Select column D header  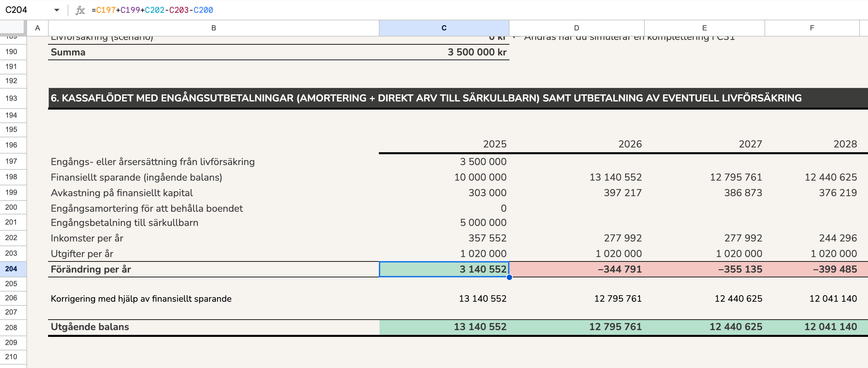[x=576, y=28]
